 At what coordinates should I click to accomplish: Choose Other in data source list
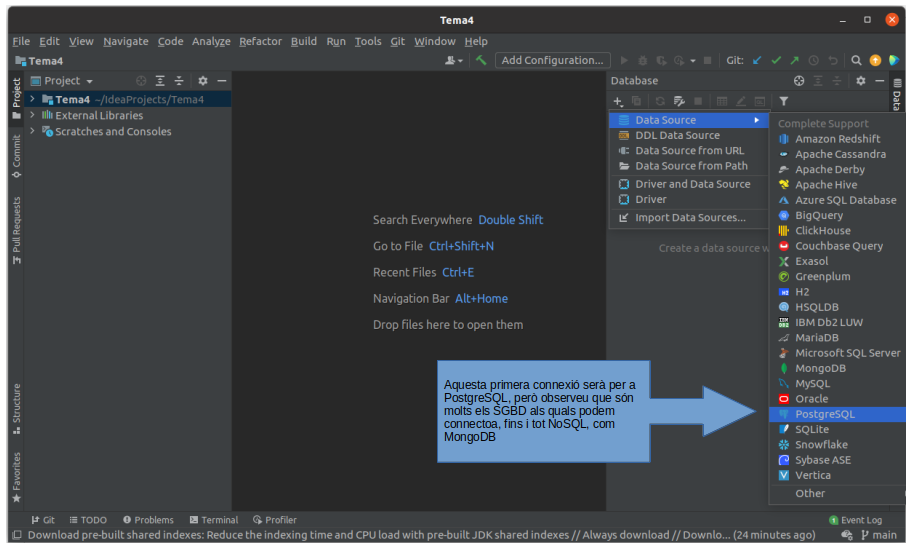click(x=837, y=493)
